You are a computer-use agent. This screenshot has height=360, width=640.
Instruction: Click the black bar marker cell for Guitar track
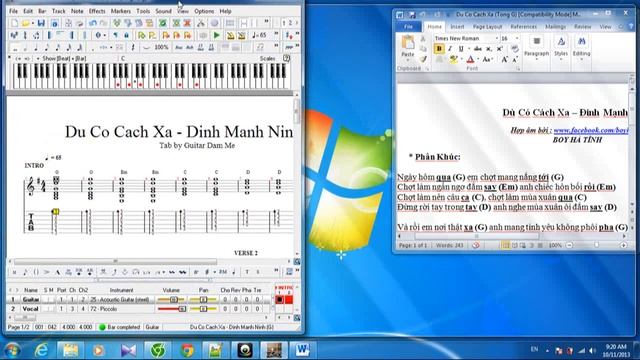click(280, 300)
